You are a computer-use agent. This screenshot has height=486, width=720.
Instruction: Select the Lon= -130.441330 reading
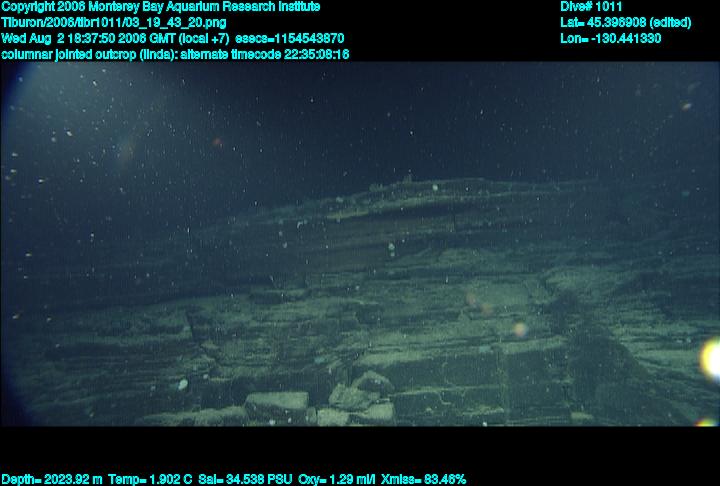pyautogui.click(x=611, y=38)
